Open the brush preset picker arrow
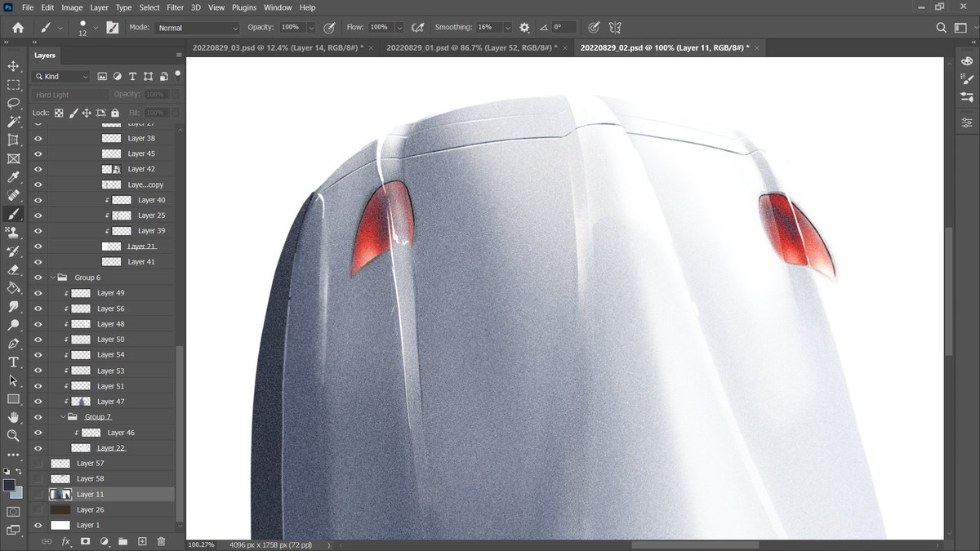Screen dimensions: 980x551 point(96,28)
